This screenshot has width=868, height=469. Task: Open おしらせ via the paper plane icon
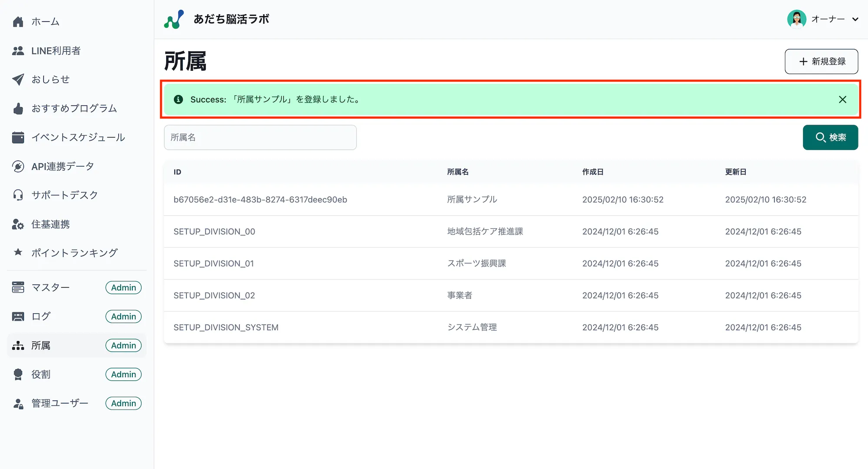pos(18,79)
